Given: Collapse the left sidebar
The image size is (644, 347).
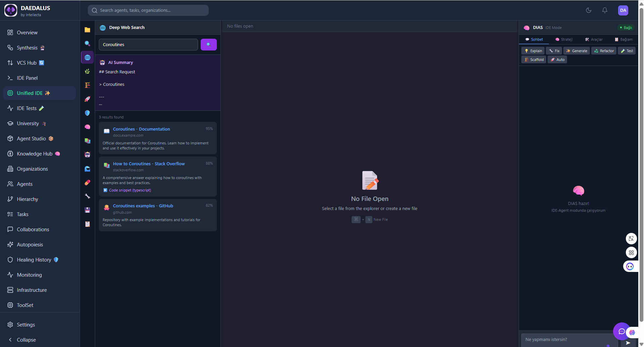Looking at the screenshot, I should point(40,340).
